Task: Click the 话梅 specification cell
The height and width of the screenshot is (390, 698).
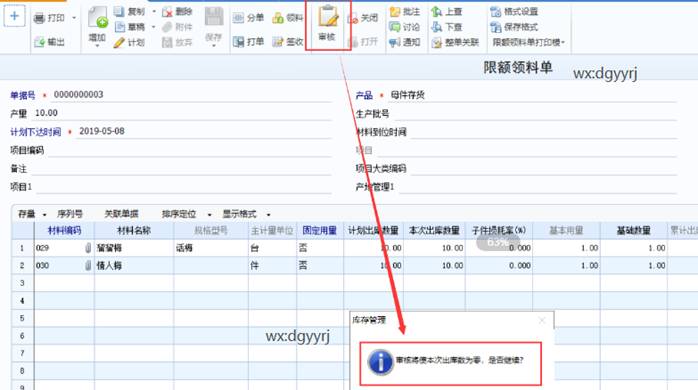Action: tap(211, 248)
